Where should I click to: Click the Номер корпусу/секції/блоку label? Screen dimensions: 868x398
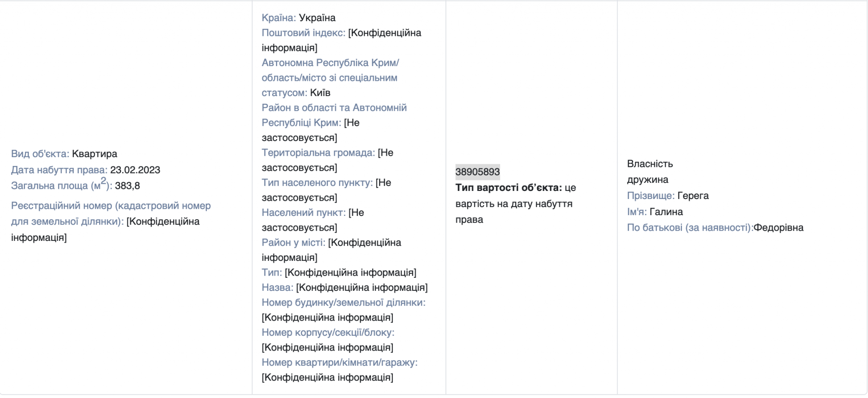(x=328, y=332)
